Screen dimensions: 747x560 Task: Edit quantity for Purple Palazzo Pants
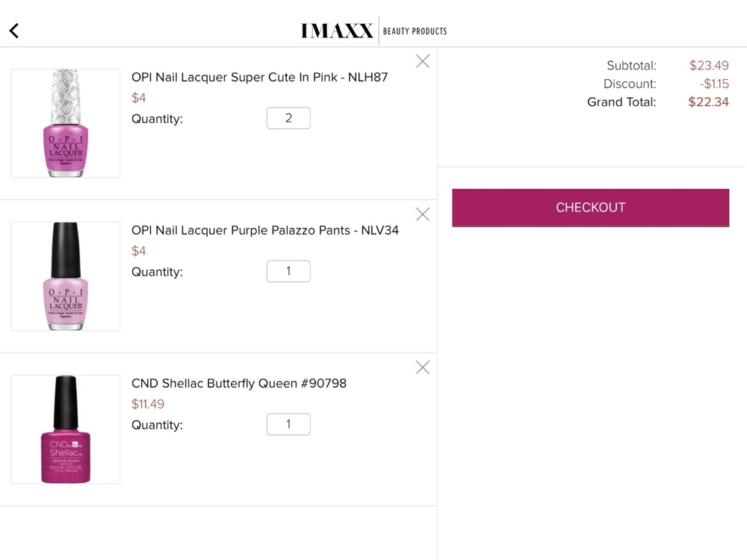pyautogui.click(x=288, y=271)
